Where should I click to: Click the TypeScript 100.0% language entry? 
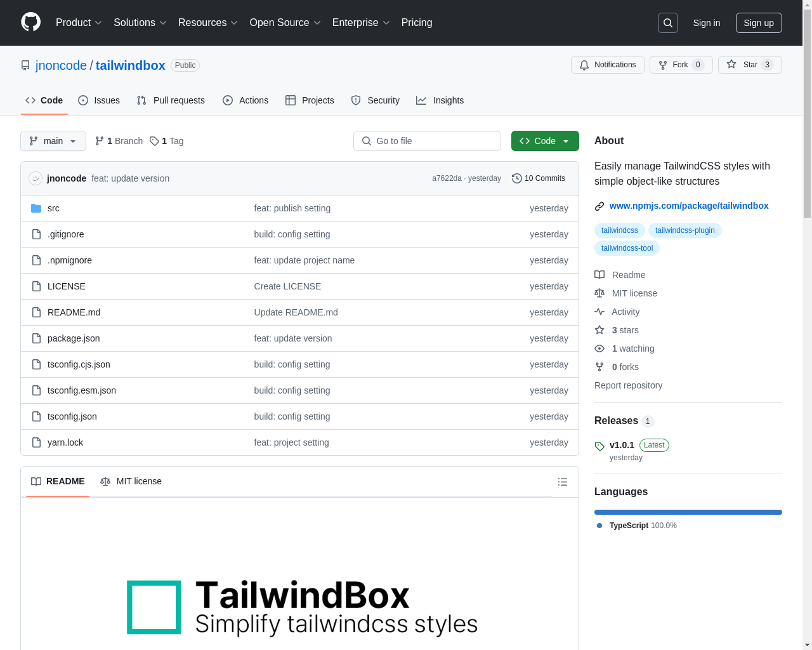[637, 526]
